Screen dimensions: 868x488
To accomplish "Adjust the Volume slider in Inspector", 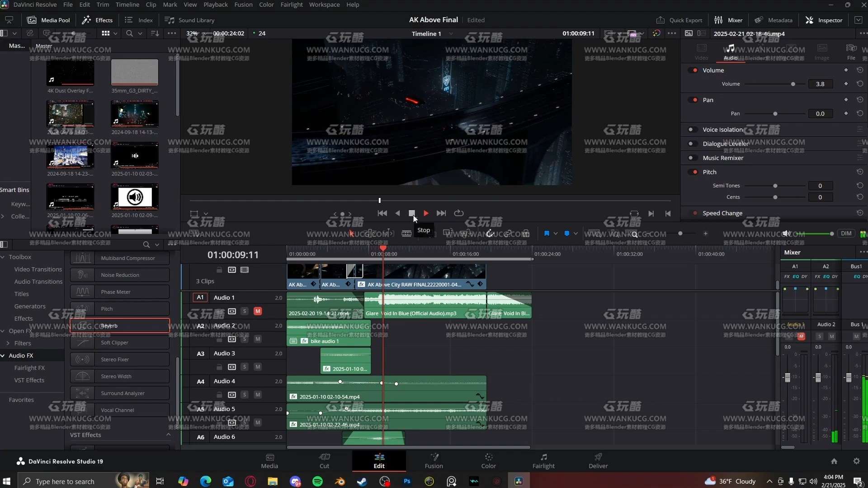I will [793, 84].
